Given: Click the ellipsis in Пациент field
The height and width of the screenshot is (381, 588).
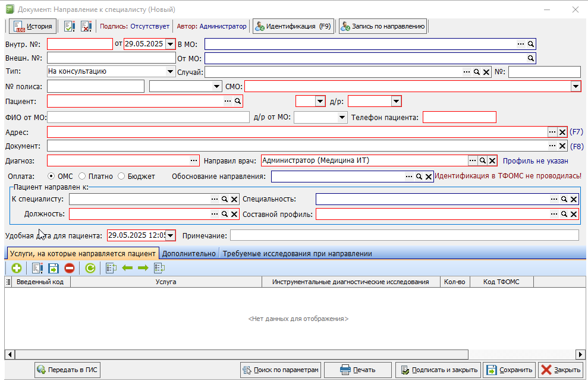Looking at the screenshot, I should (228, 101).
